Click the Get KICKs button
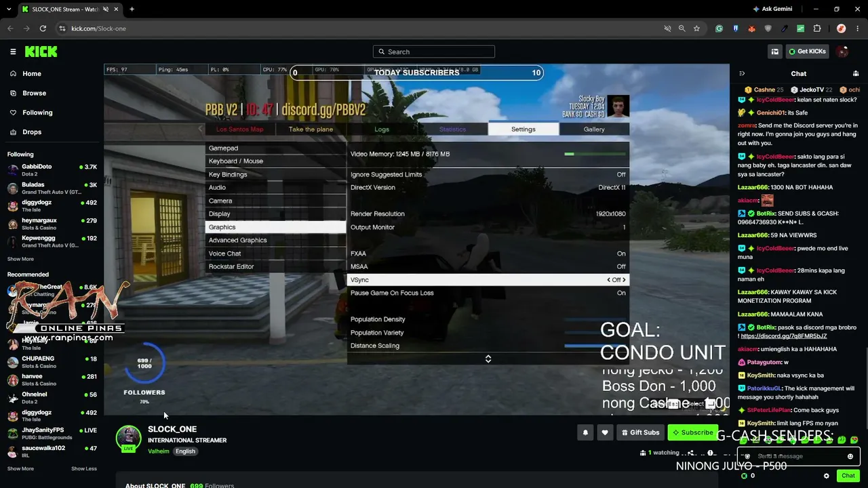Image resolution: width=868 pixels, height=488 pixels. tap(807, 52)
